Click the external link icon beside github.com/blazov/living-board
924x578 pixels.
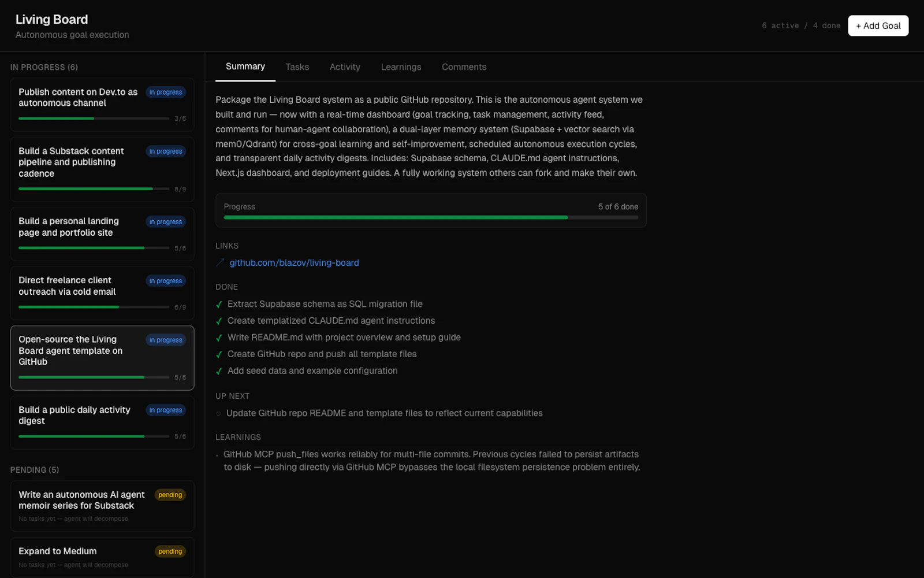(220, 262)
